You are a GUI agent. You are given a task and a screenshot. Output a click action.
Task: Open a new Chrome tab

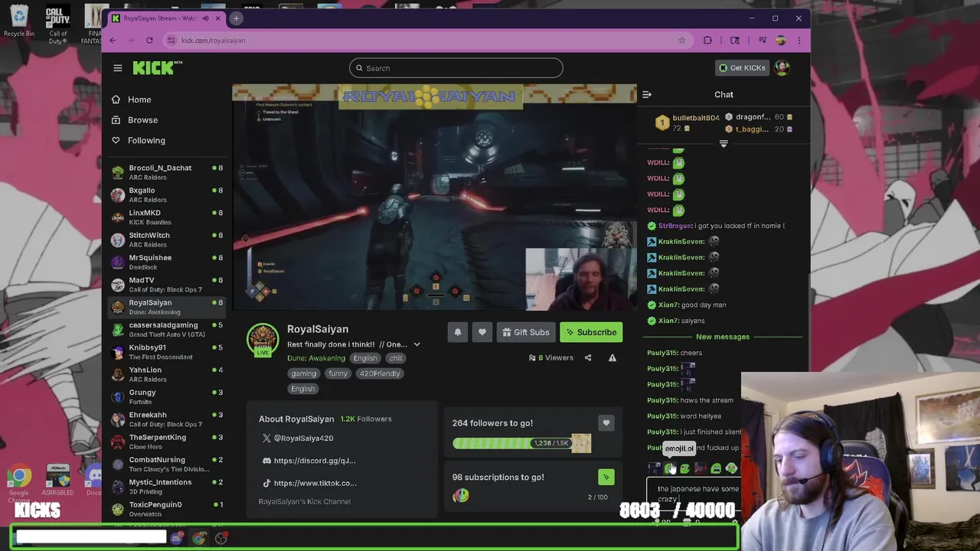click(x=236, y=18)
